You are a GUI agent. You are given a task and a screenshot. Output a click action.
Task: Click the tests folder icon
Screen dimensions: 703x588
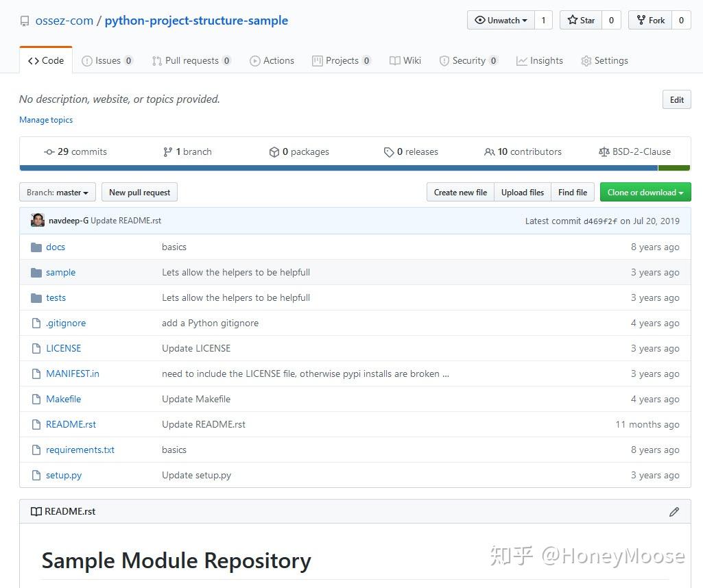(x=36, y=298)
